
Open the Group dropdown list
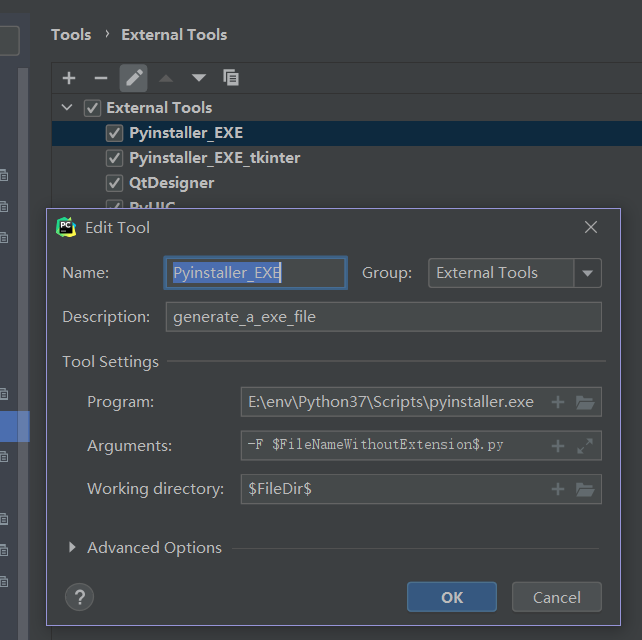[587, 273]
